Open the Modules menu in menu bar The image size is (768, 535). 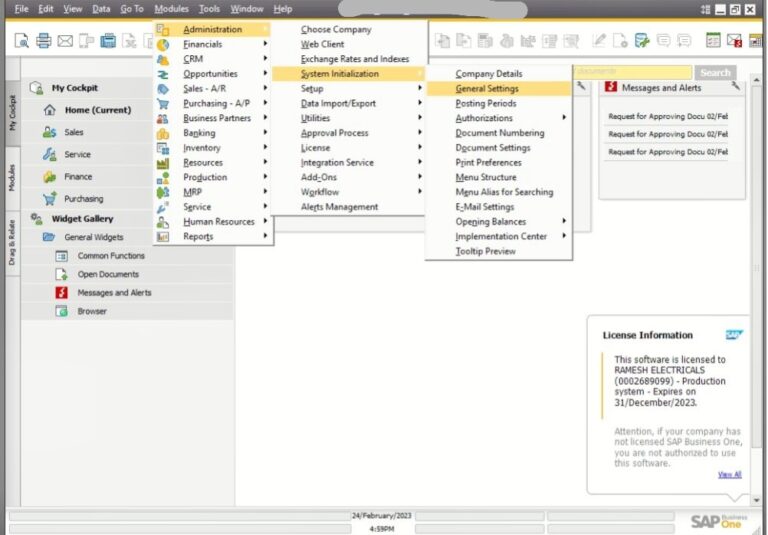pos(171,9)
